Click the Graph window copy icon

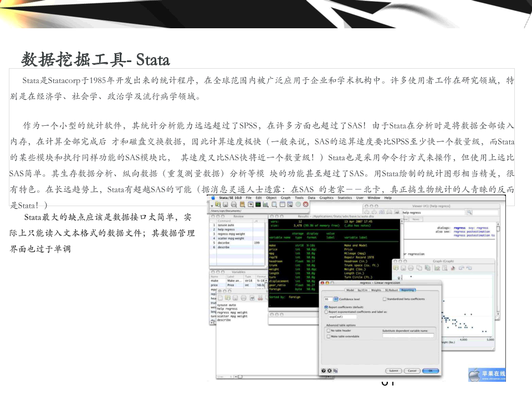[420, 268]
